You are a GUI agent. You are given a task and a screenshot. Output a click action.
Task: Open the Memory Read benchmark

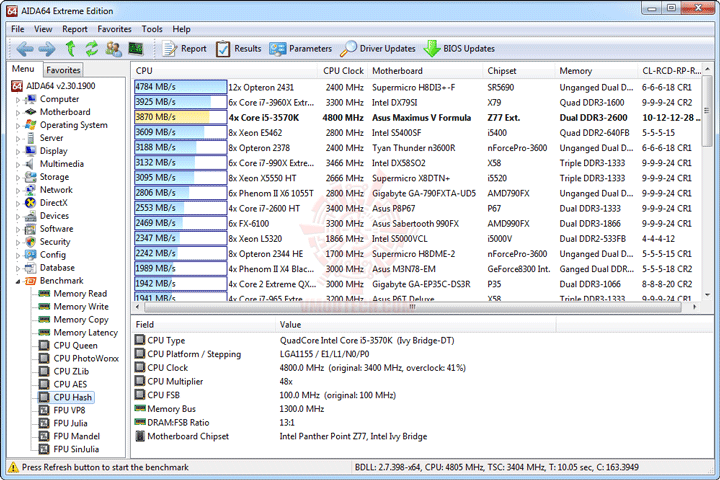click(x=80, y=294)
